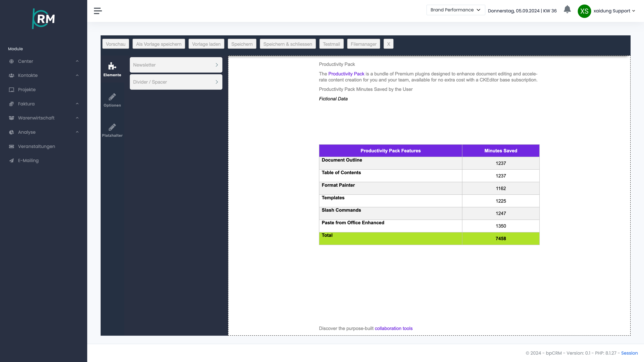
Task: Expand the Warenwirtschaft menu chevron
Action: (77, 118)
